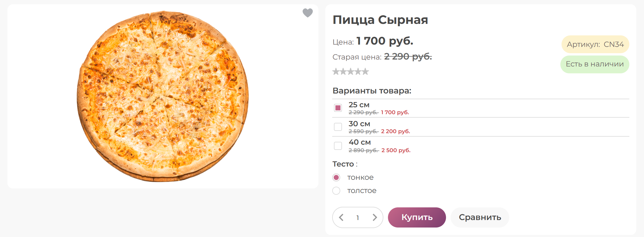Click the Артикул CN34 badge
This screenshot has width=644, height=237.
595,44
